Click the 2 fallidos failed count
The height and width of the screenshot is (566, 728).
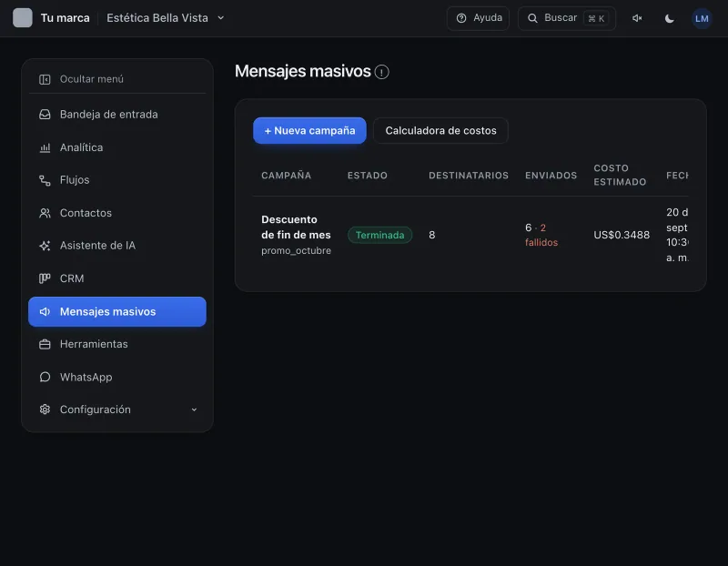(541, 235)
